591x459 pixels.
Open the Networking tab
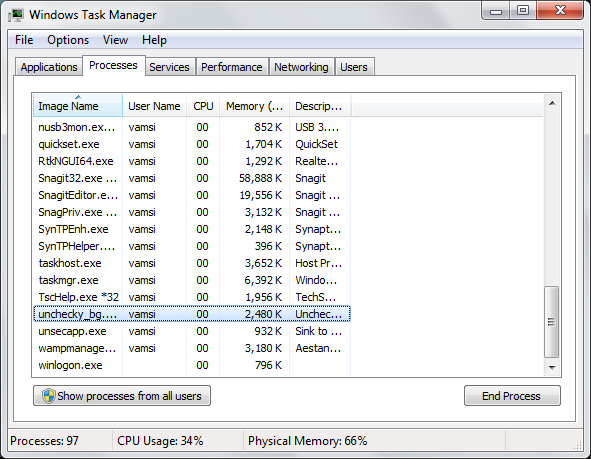coord(301,67)
